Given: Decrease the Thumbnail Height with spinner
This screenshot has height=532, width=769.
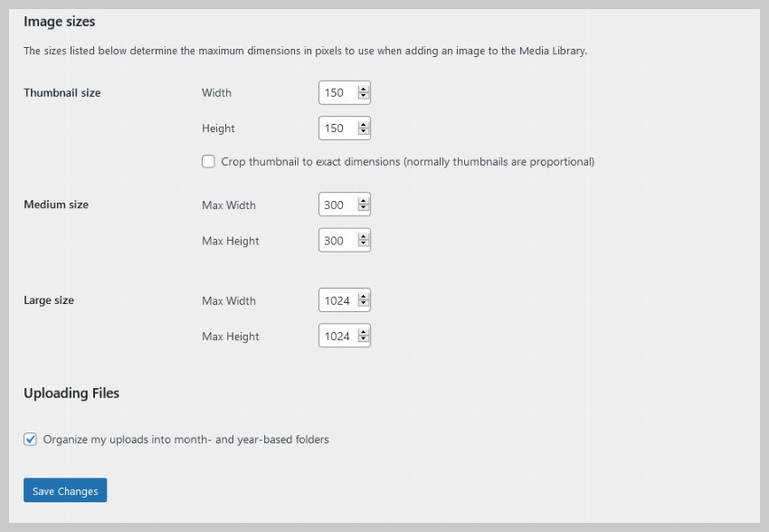Looking at the screenshot, I should tap(363, 132).
